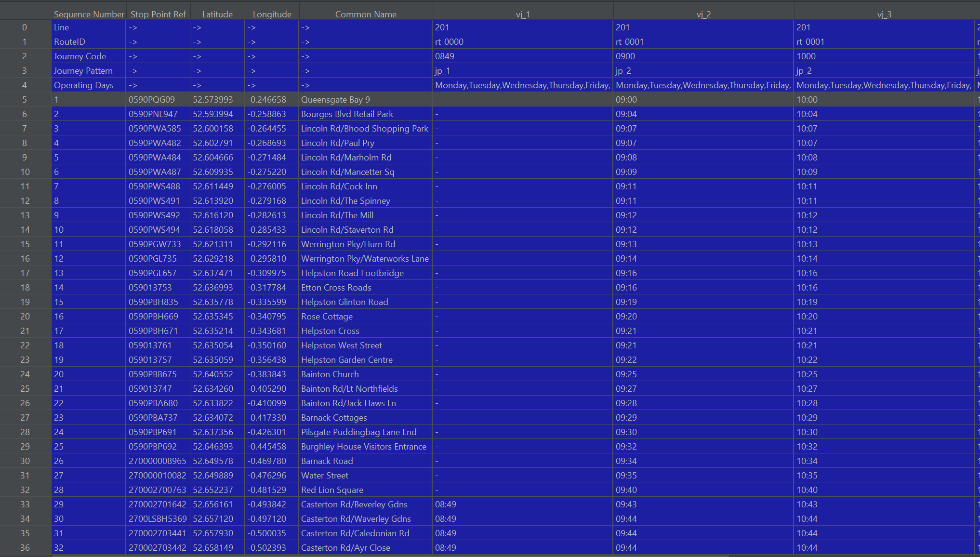This screenshot has height=557, width=980.
Task: Select the 09:40 time cell
Action: [x=703, y=490]
